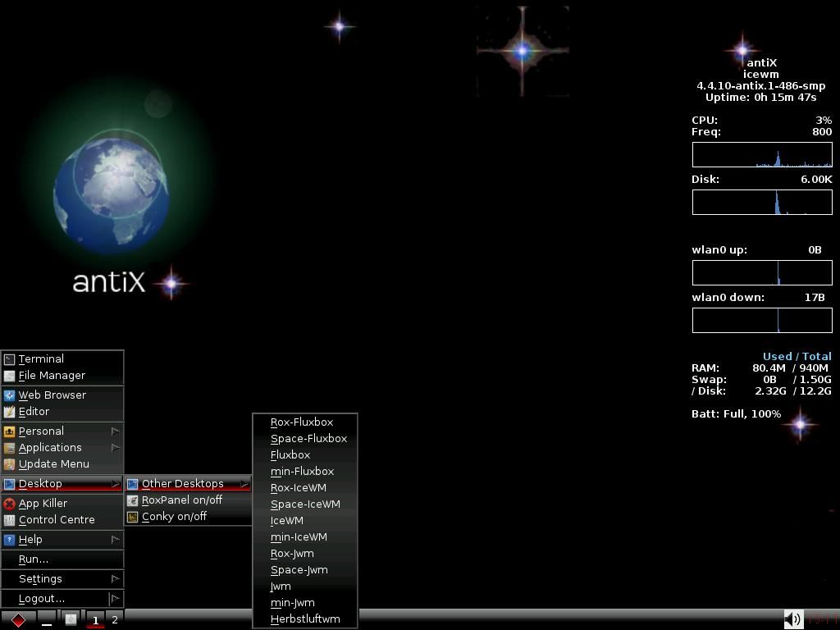Screen dimensions: 840x630
Task: Click the Editor notepad icon
Action: [x=9, y=412]
